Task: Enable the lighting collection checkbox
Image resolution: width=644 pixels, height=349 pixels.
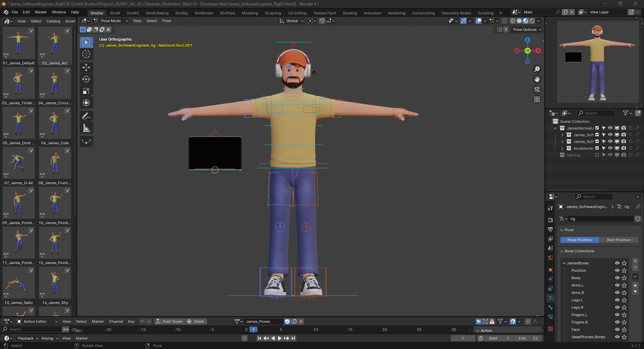Action: 597,155
